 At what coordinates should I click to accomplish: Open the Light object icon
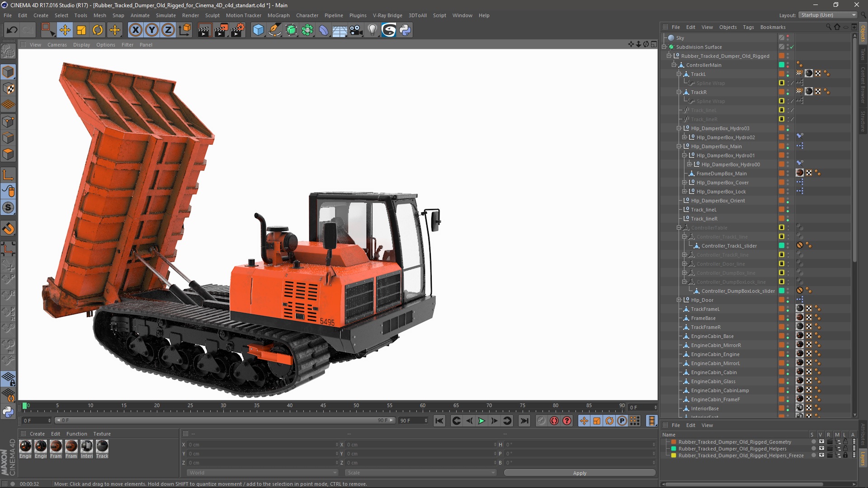pyautogui.click(x=372, y=30)
